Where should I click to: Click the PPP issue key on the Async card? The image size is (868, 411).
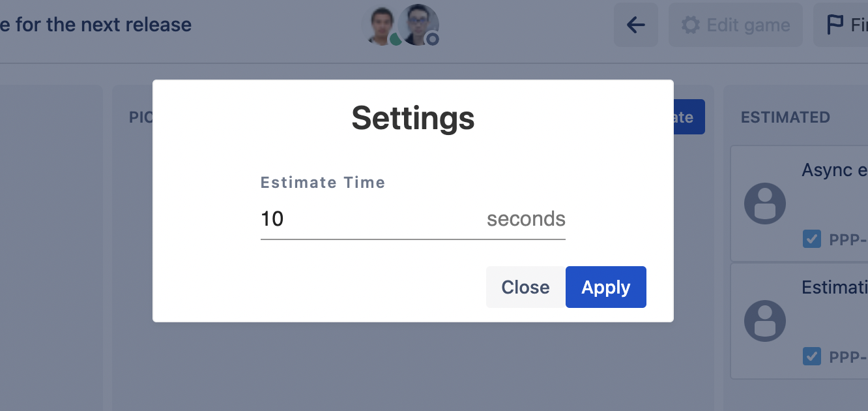point(848,239)
